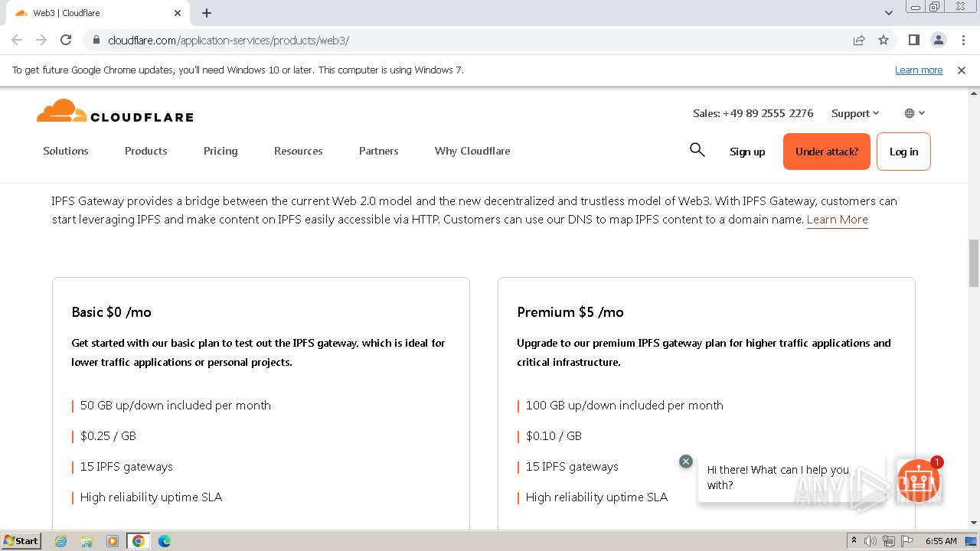Open the Solutions menu
Screen dimensions: 980x551
coord(66,151)
